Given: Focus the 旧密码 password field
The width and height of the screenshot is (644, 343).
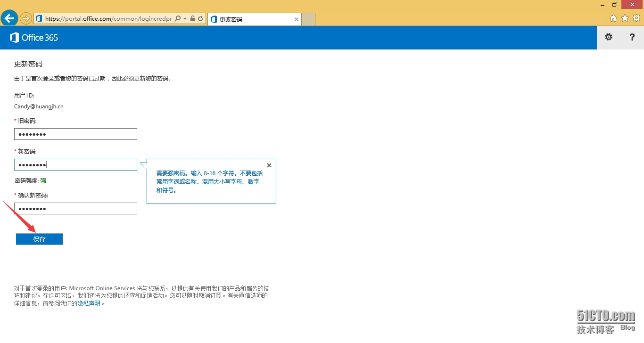Looking at the screenshot, I should 75,134.
